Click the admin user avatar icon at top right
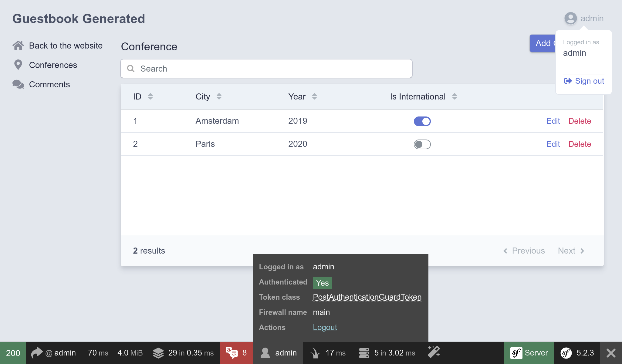Screen dimensions: 622x364 (x=570, y=19)
